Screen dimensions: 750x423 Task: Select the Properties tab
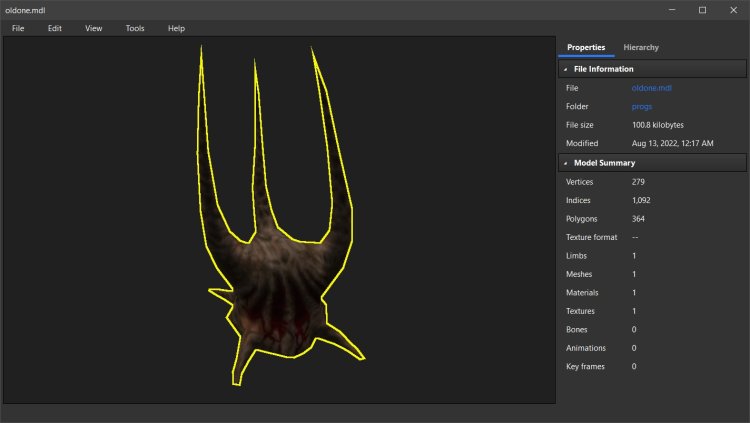586,47
